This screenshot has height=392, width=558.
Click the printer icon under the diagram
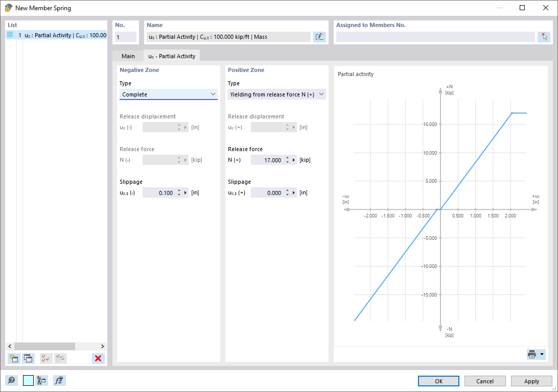(x=532, y=354)
